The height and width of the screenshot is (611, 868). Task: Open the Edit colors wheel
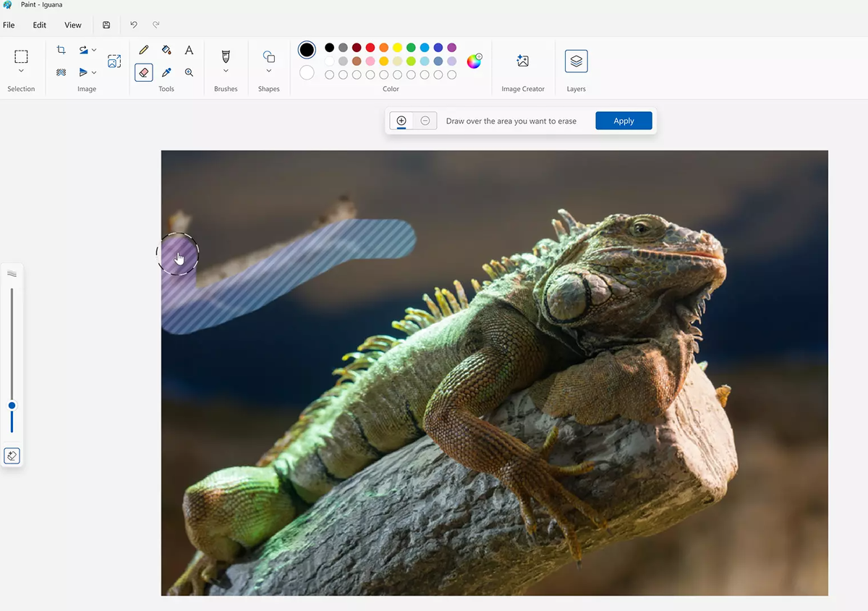tap(474, 61)
